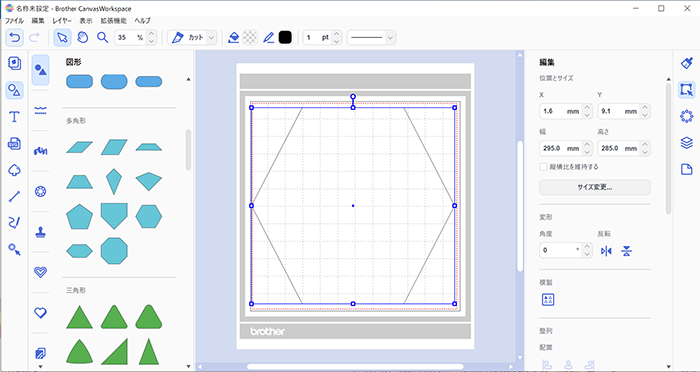700x372 pixels.
Task: Open the 編集 menu
Action: [x=38, y=21]
